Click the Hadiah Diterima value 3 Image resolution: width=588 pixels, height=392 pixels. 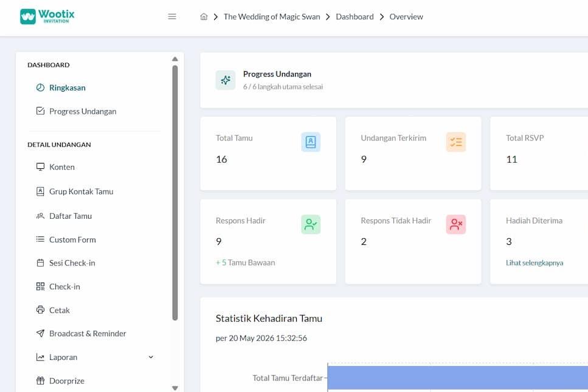pyautogui.click(x=509, y=242)
